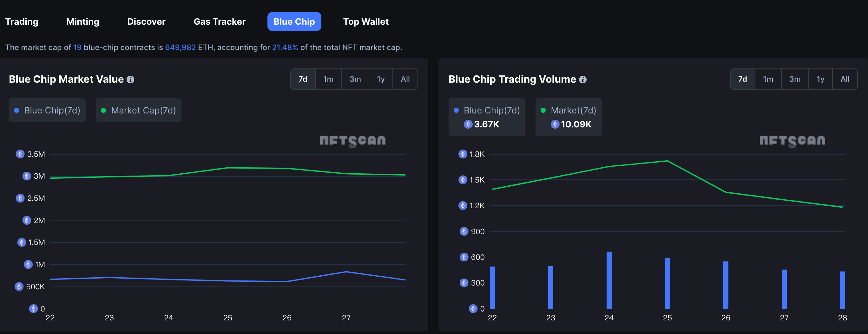Click the ETH icon at 2M axis label
The height and width of the screenshot is (334, 868).
tap(27, 220)
